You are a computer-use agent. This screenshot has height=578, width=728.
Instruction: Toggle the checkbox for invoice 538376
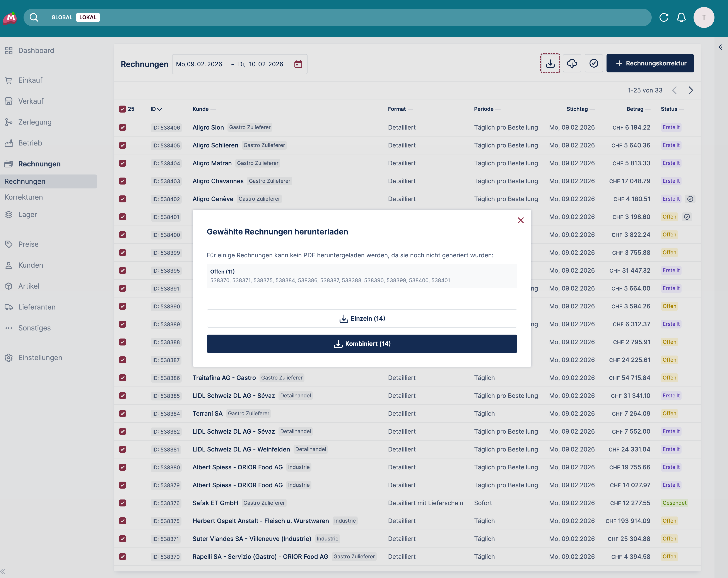pyautogui.click(x=123, y=503)
